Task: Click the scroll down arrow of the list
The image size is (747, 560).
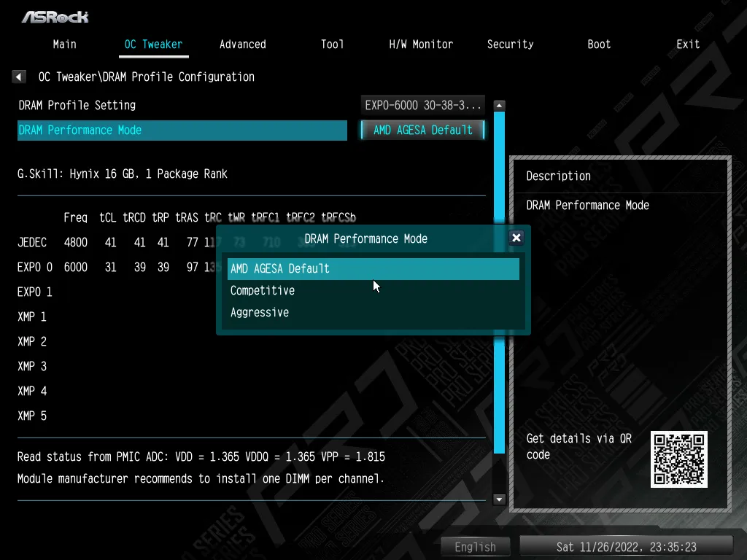Action: point(499,499)
